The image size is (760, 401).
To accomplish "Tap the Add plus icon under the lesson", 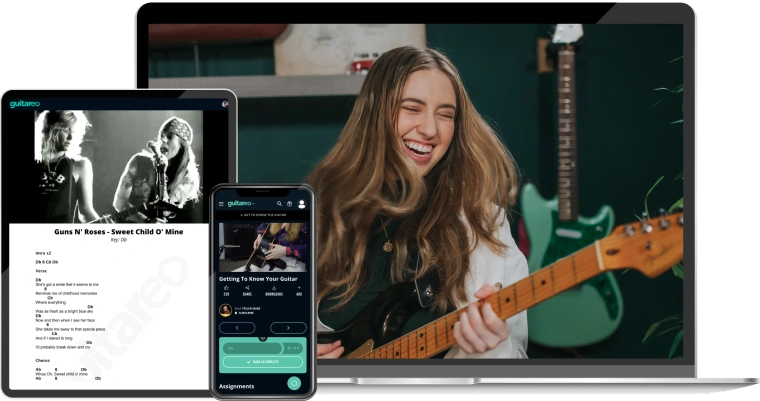I will (x=299, y=288).
